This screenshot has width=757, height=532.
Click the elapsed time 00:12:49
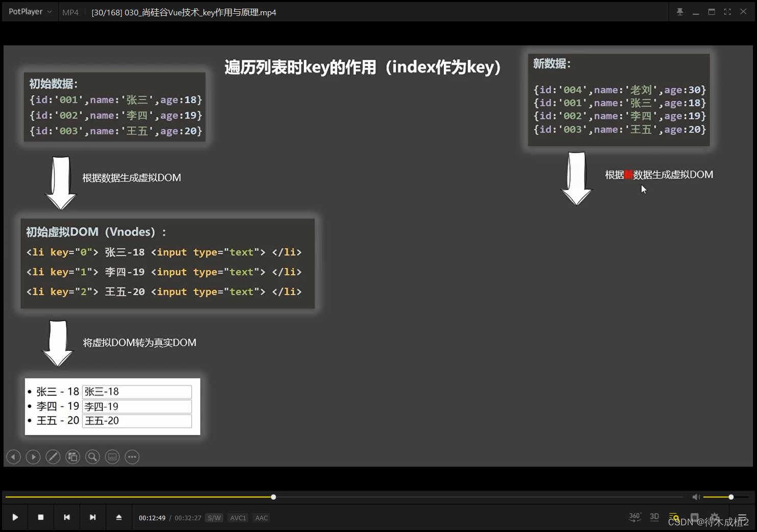pyautogui.click(x=152, y=518)
